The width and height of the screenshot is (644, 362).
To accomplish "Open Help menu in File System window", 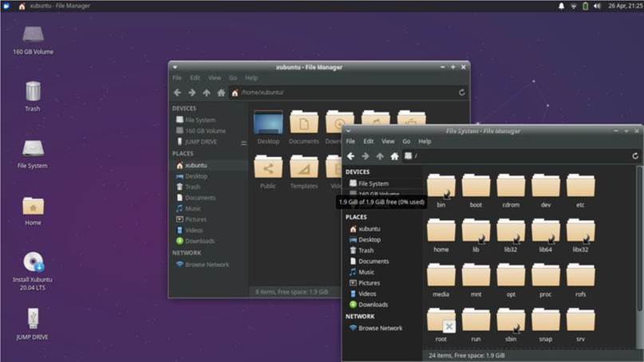I will (x=425, y=141).
